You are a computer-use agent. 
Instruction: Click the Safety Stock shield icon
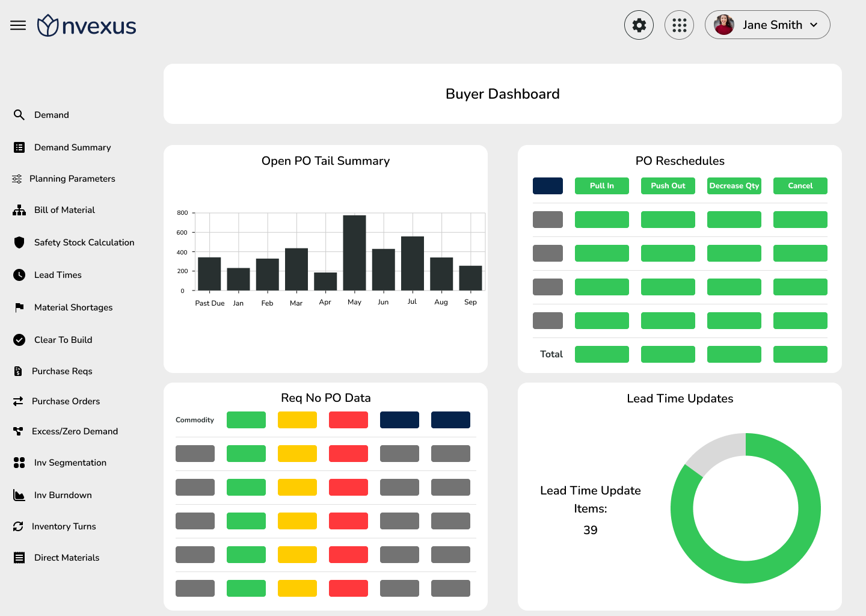pos(19,242)
